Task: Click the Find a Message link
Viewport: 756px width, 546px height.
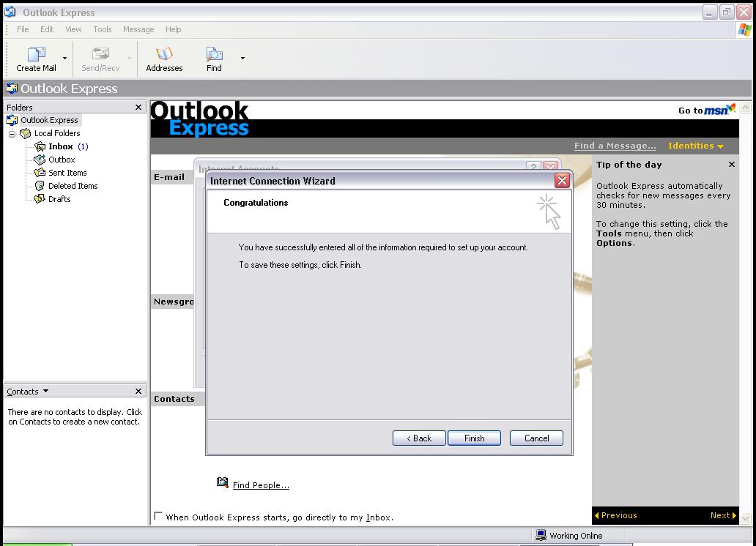Action: click(x=615, y=146)
